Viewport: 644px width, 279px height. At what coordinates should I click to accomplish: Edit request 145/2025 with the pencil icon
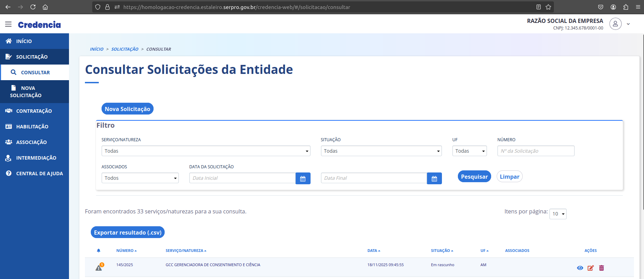tap(591, 268)
